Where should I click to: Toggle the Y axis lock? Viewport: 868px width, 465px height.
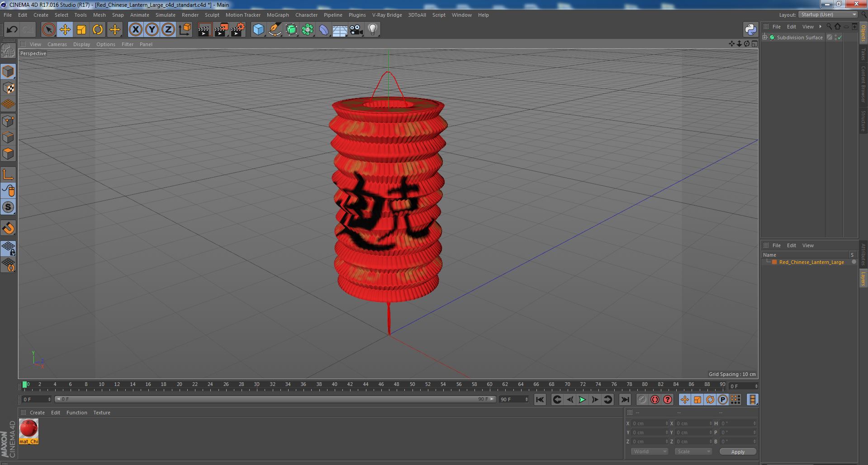pos(152,30)
